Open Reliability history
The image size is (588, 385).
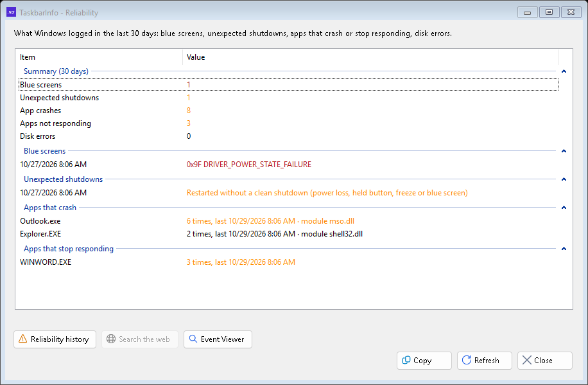click(55, 339)
